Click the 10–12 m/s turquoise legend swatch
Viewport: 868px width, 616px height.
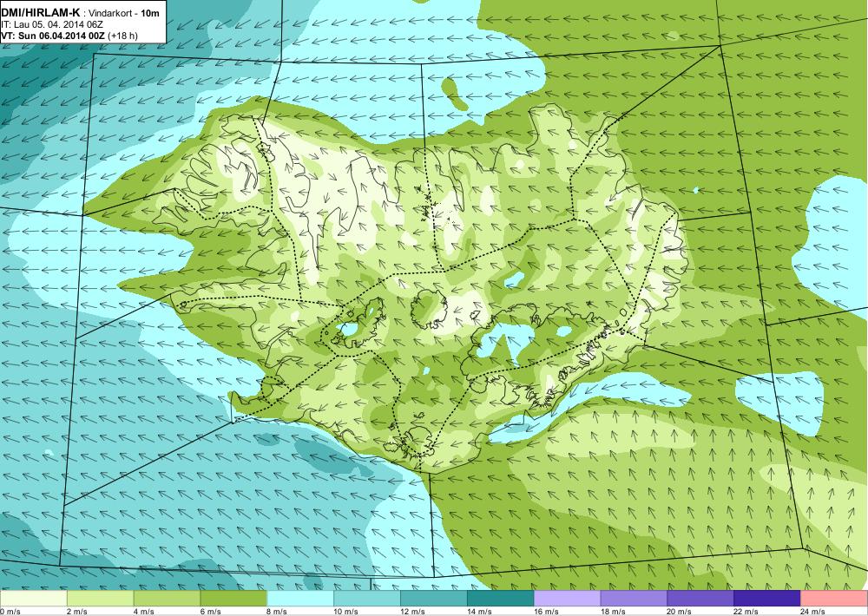367,599
